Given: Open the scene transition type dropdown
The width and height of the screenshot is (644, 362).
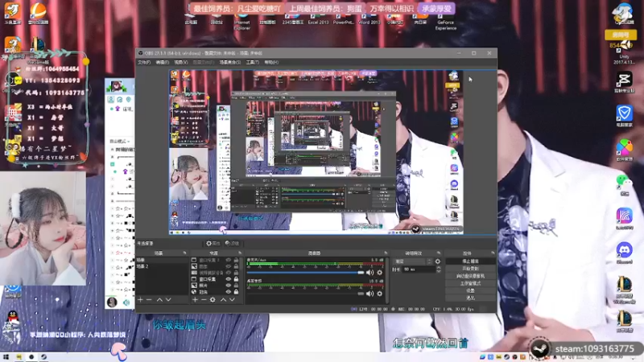Looking at the screenshot, I should pyautogui.click(x=413, y=261).
